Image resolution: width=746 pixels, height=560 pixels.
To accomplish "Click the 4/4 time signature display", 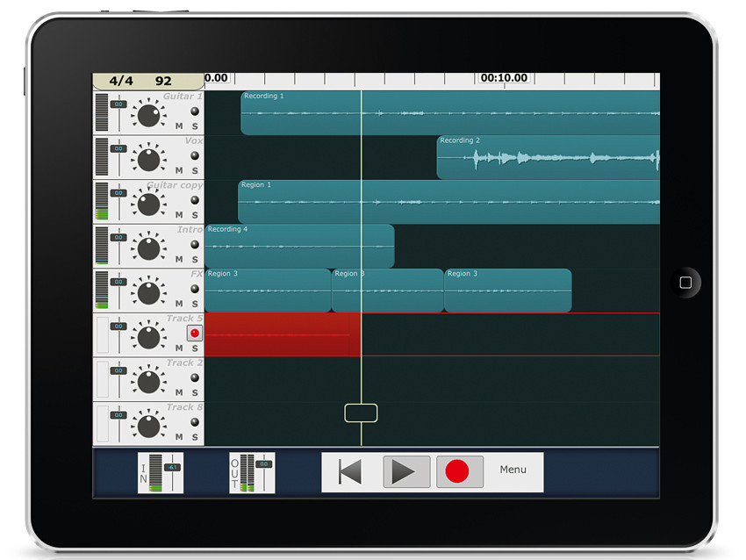I will coord(121,81).
